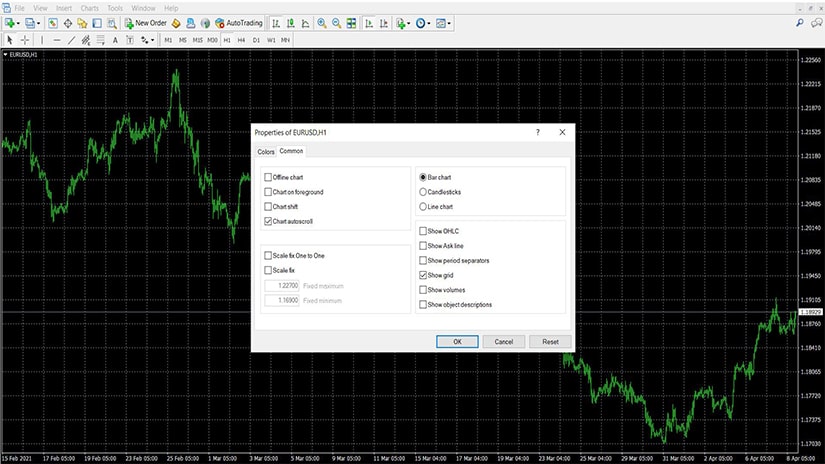Viewport: 825px width, 464px height.
Task: Open the Charts menu
Action: click(90, 7)
